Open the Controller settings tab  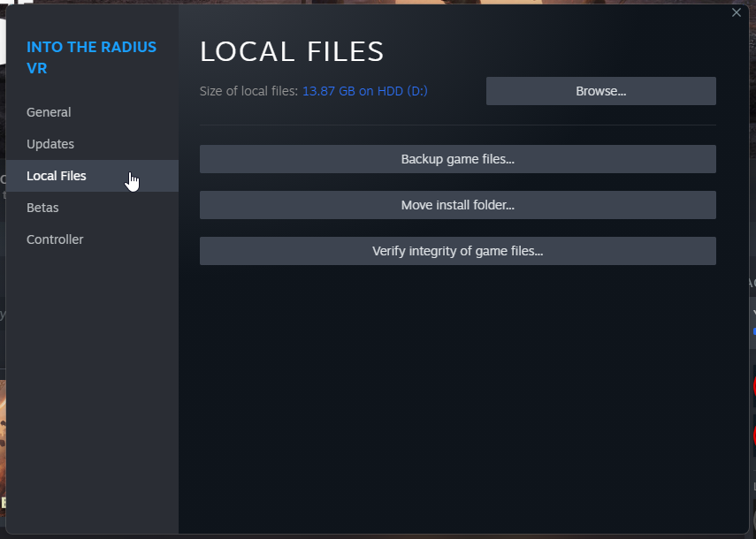coord(92,239)
